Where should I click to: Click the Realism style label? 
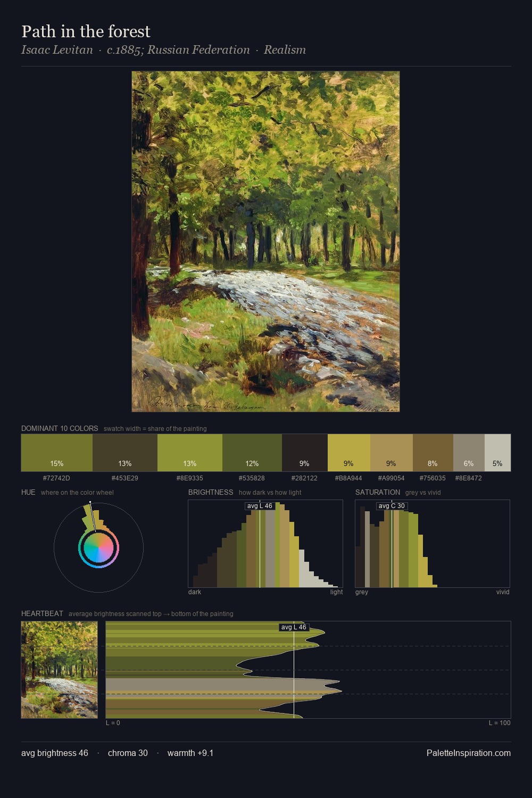[x=285, y=50]
